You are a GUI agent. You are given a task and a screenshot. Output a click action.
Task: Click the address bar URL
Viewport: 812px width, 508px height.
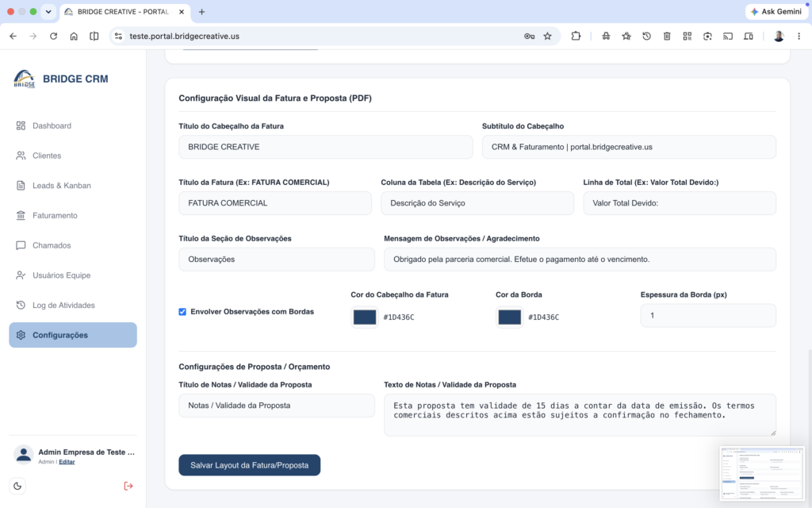[184, 37]
